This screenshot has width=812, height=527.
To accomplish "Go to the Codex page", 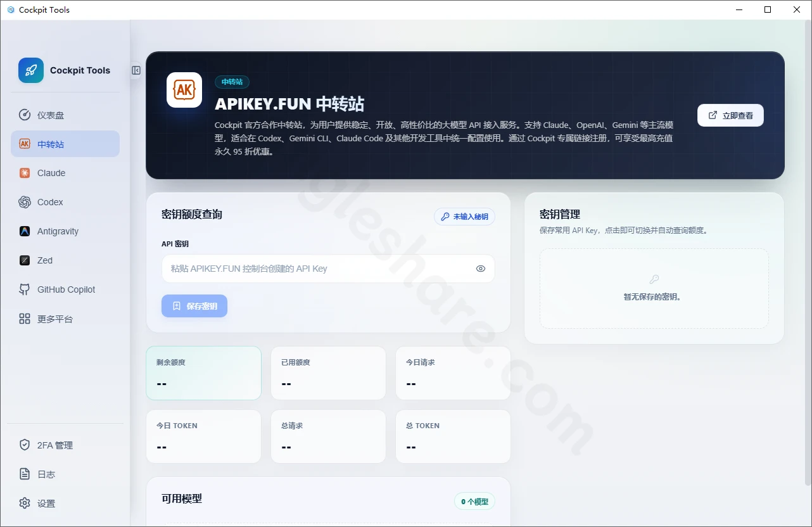I will tap(65, 202).
